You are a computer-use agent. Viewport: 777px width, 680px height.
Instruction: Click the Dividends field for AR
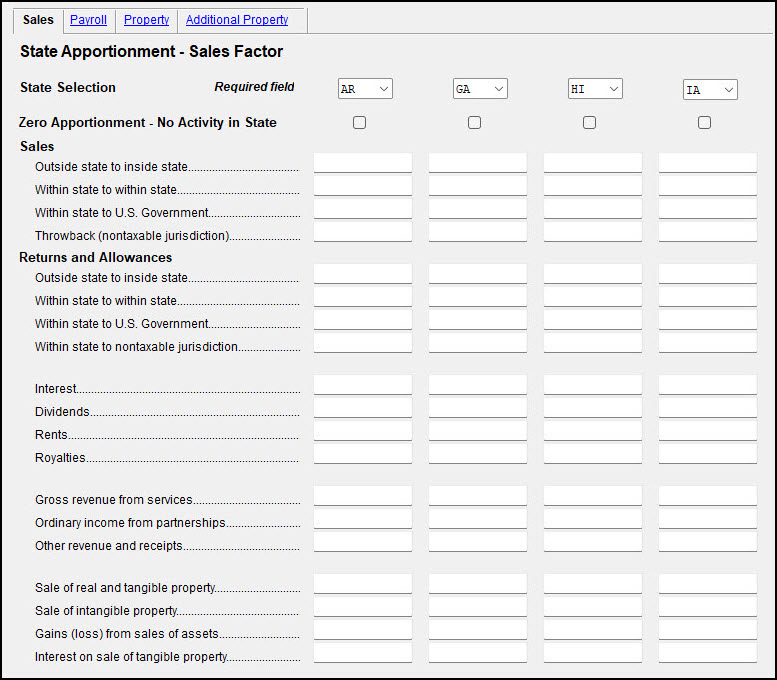[x=363, y=408]
